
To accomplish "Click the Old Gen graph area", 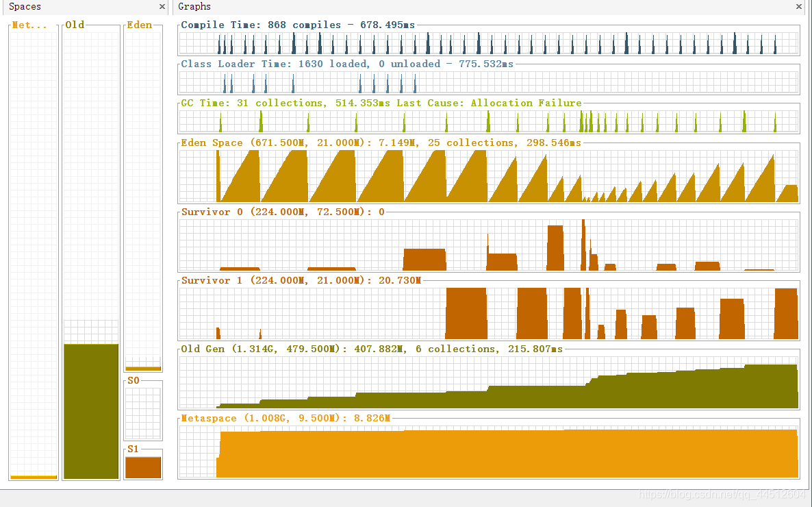I will click(x=488, y=382).
